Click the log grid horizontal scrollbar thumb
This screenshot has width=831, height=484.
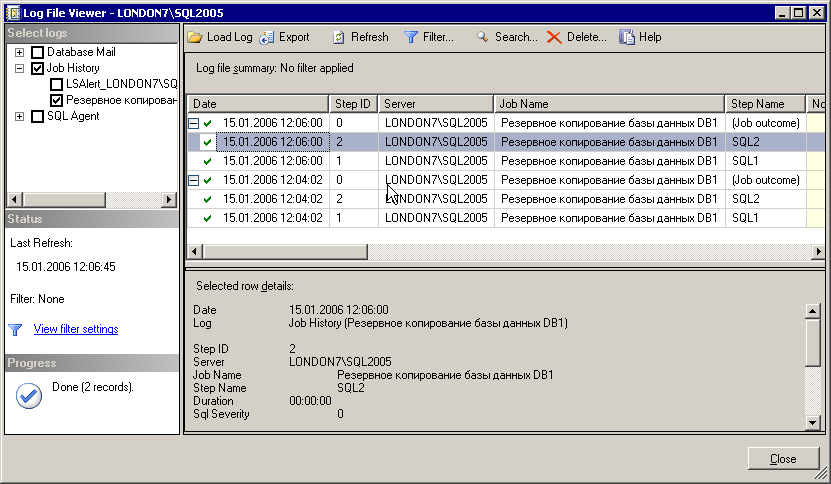point(285,251)
